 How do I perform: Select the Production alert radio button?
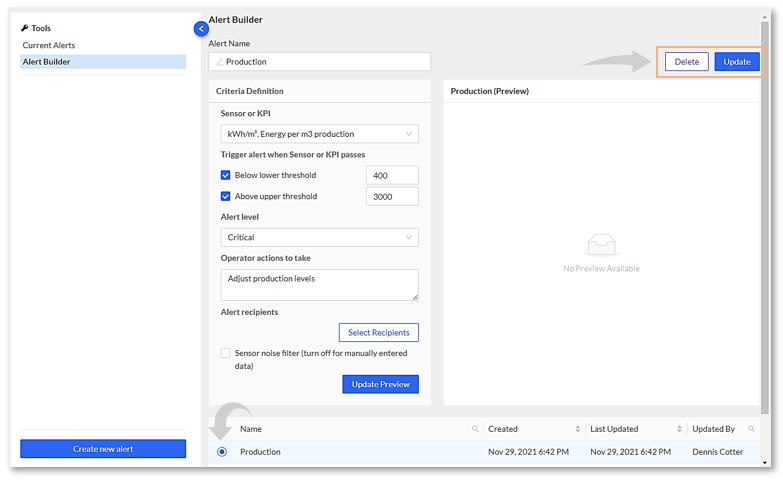tap(222, 452)
